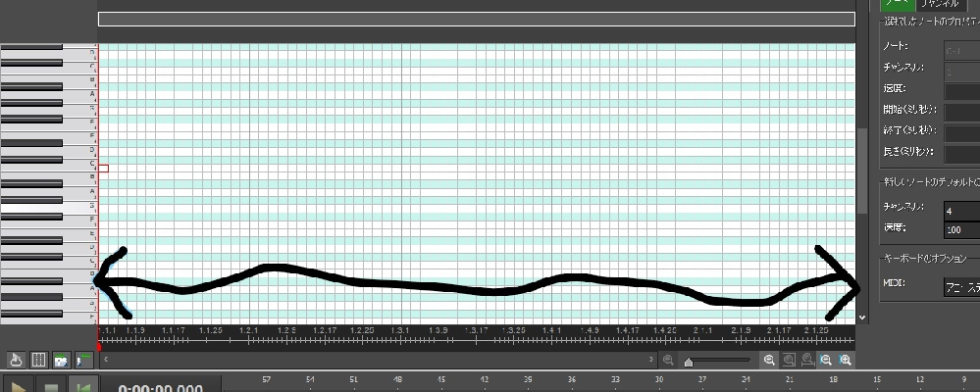Click the 1.2.1 ruler label
Screen dimensions: 980x392
coord(249,329)
